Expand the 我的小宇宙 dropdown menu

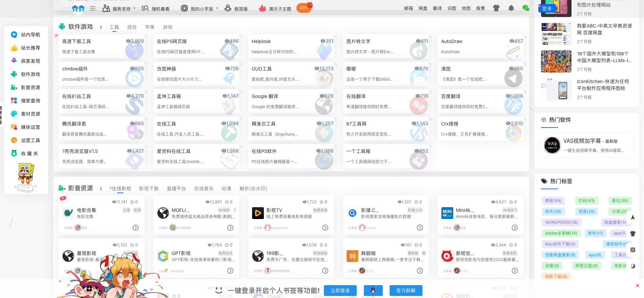[x=200, y=9]
